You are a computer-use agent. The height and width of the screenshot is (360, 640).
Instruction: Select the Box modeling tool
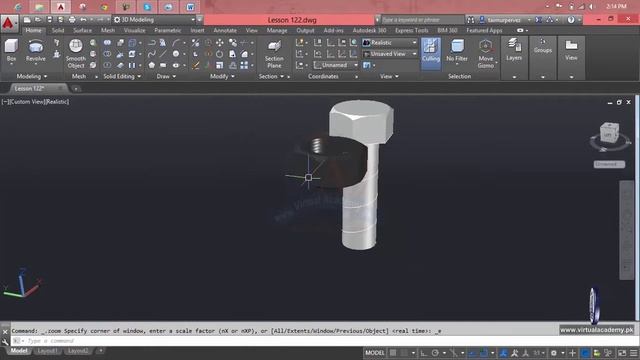point(11,51)
